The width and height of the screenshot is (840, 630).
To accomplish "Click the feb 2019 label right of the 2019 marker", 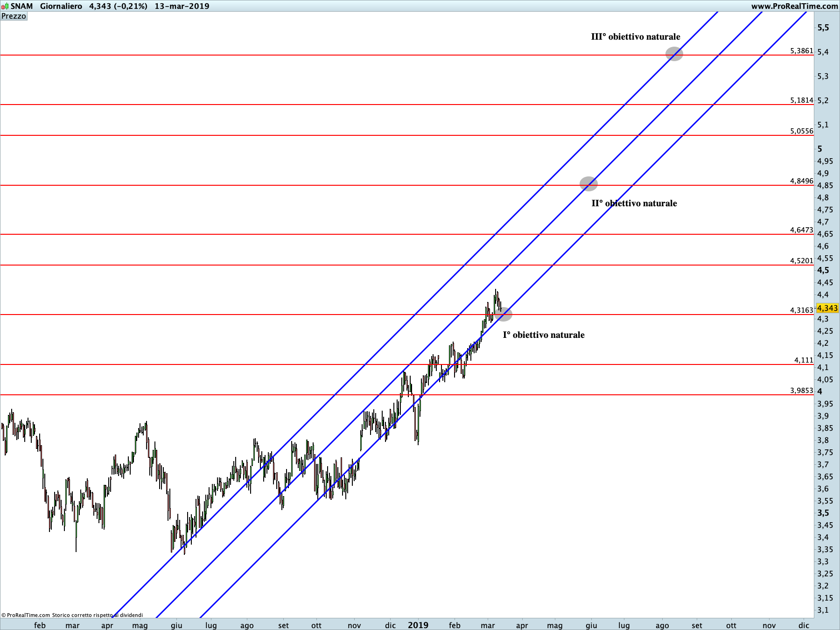I will (455, 625).
